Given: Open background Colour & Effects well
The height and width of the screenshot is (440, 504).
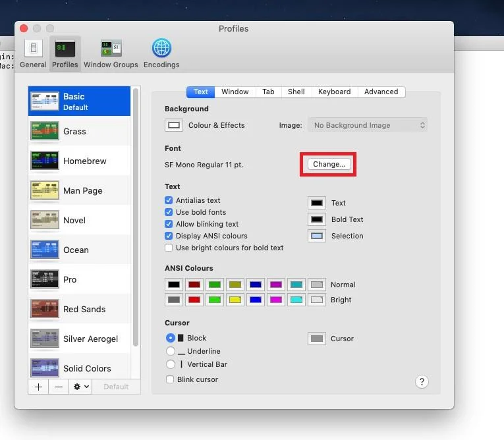Looking at the screenshot, I should (x=174, y=125).
